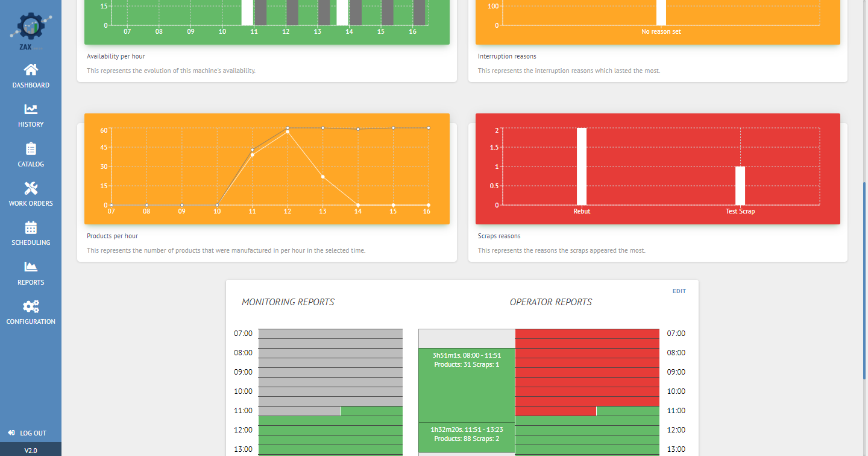The height and width of the screenshot is (456, 868).
Task: Open the Configuration gears icon
Action: [x=31, y=306]
